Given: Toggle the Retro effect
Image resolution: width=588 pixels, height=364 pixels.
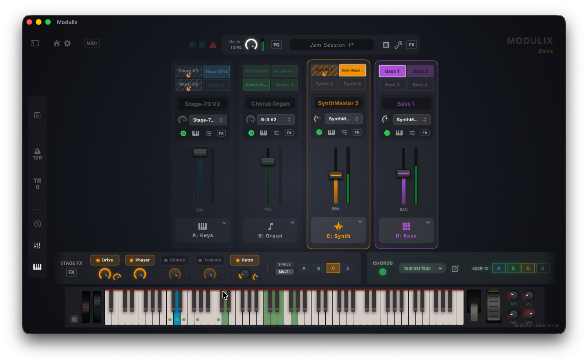Looking at the screenshot, I should point(245,260).
